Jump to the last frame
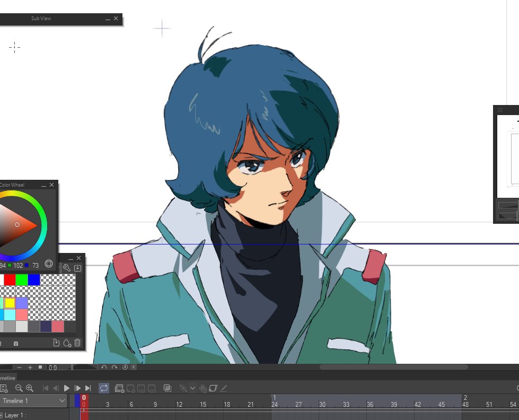 [87, 388]
